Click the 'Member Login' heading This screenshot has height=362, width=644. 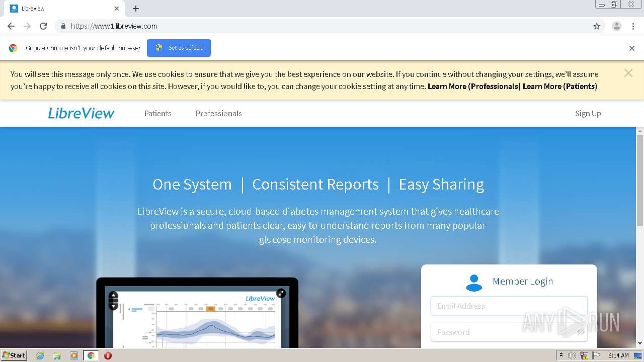pos(523,282)
